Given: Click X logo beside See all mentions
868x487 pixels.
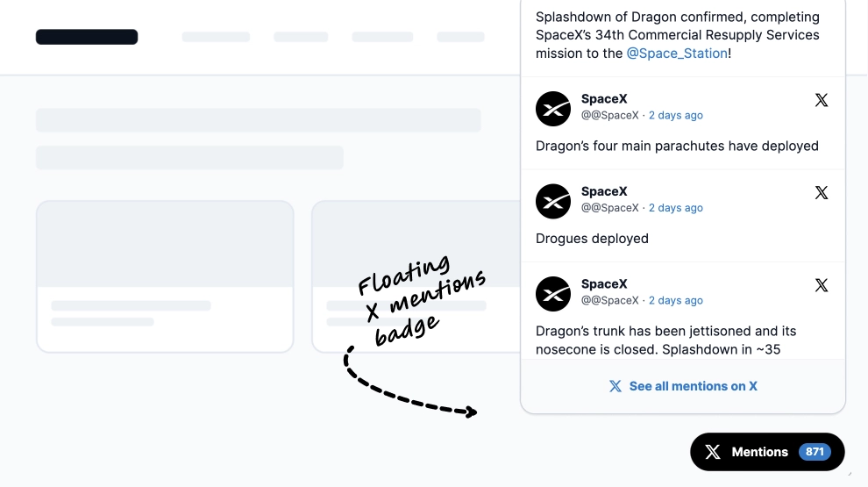Looking at the screenshot, I should click(x=615, y=386).
